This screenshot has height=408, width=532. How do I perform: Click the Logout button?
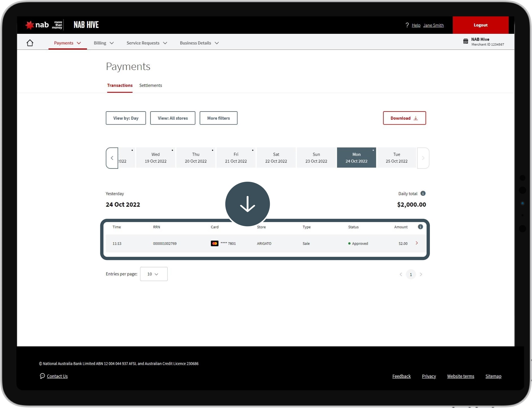pos(480,25)
